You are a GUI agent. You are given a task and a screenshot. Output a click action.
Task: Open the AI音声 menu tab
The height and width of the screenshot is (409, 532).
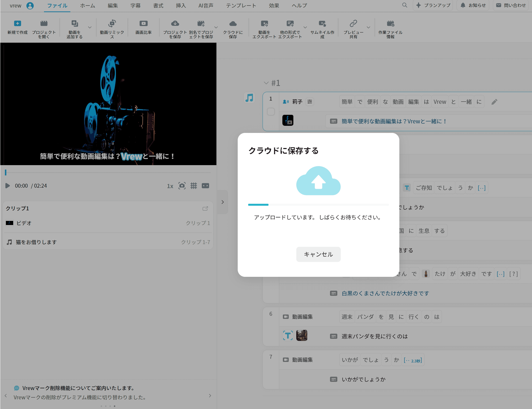206,6
